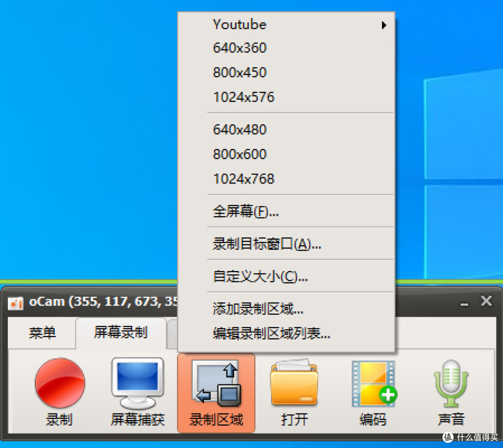Switch to the 菜单 tab
The height and width of the screenshot is (448, 503).
pyautogui.click(x=42, y=333)
